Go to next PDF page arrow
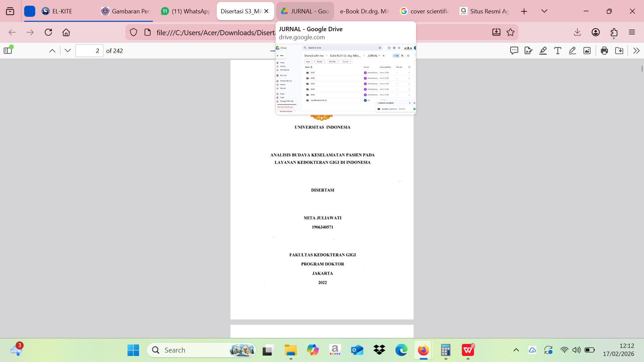The height and width of the screenshot is (362, 644). [68, 51]
